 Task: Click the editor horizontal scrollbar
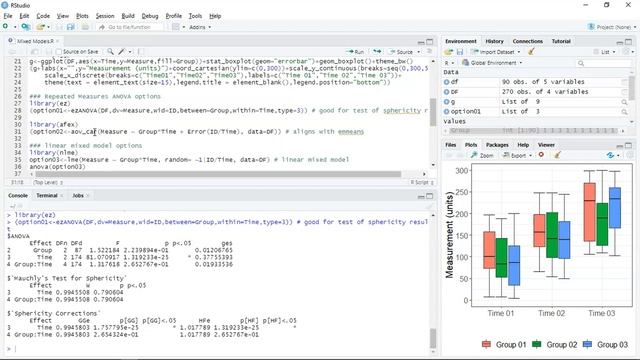[x=218, y=174]
